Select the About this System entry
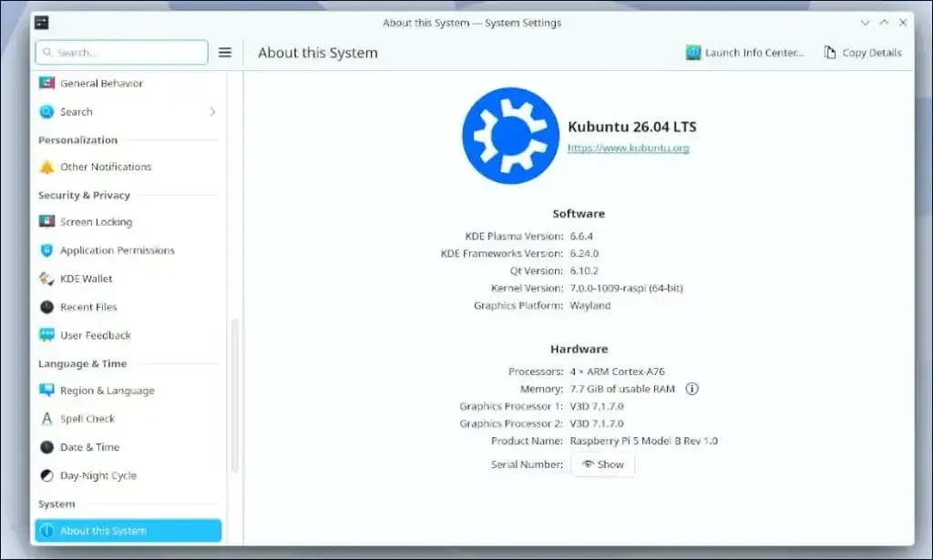Image resolution: width=933 pixels, height=560 pixels. 128,531
